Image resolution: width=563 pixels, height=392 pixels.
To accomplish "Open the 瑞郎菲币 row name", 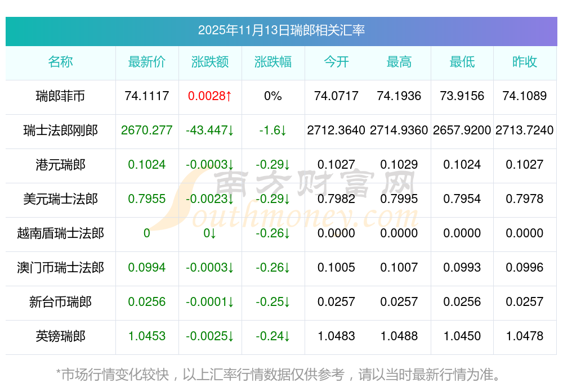I will point(60,96).
